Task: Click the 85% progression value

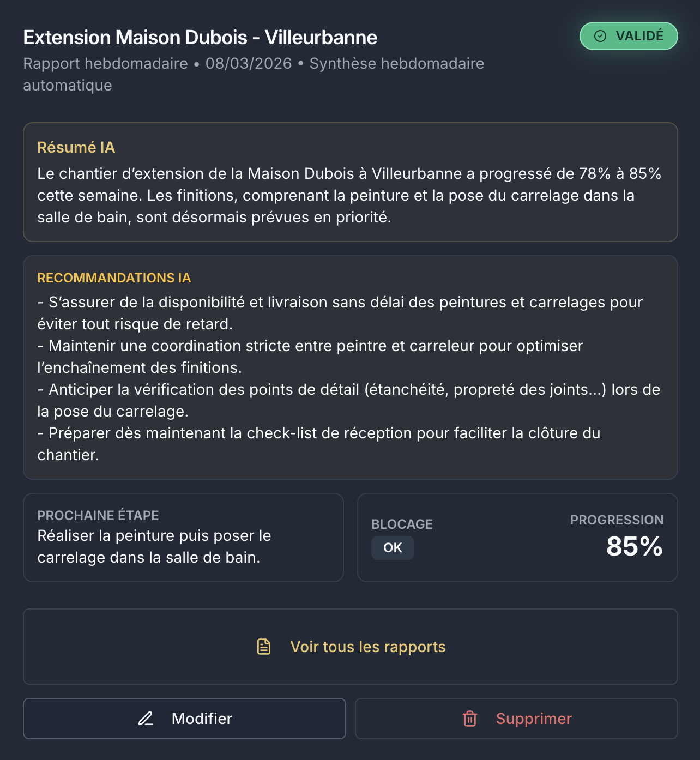Action: coord(634,546)
